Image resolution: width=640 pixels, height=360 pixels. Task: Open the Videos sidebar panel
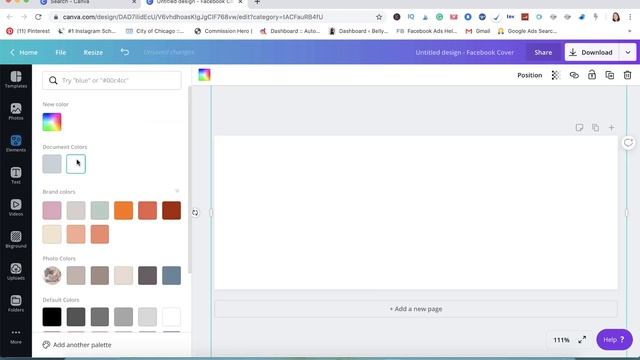click(16, 207)
